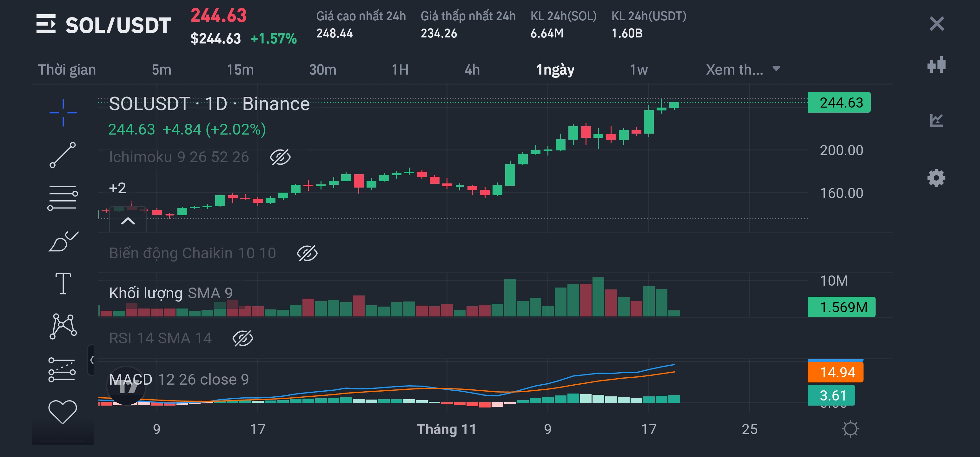Screen dimensions: 980x457
Task: Switch to the 4h timeframe
Action: point(472,70)
